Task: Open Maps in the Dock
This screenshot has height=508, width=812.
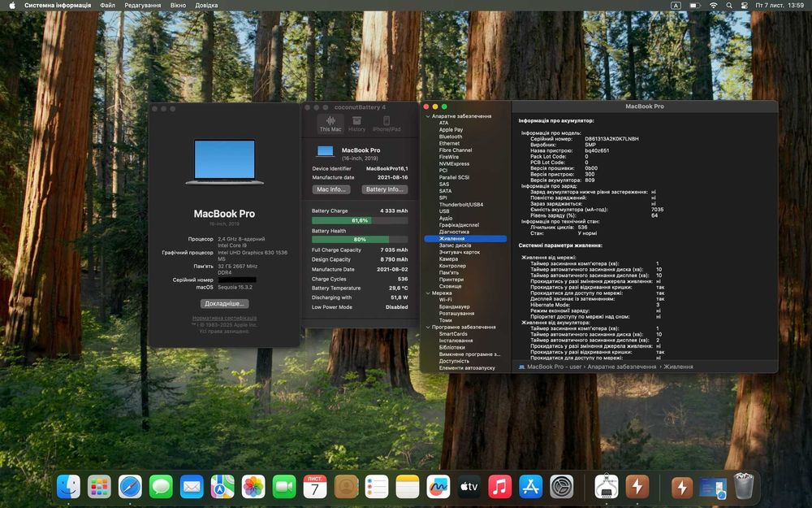Action: [222, 487]
